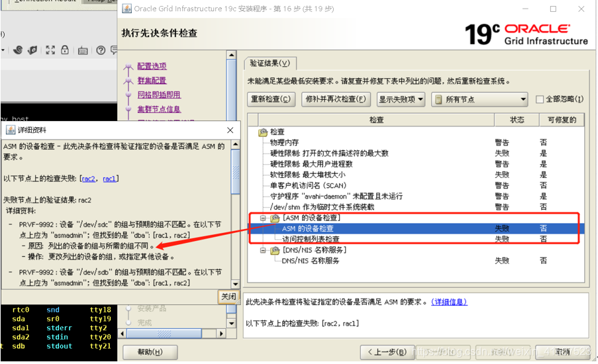Collapse the [ASM 的设备检查] tree group
This screenshot has height=364, width=598.
tap(263, 218)
